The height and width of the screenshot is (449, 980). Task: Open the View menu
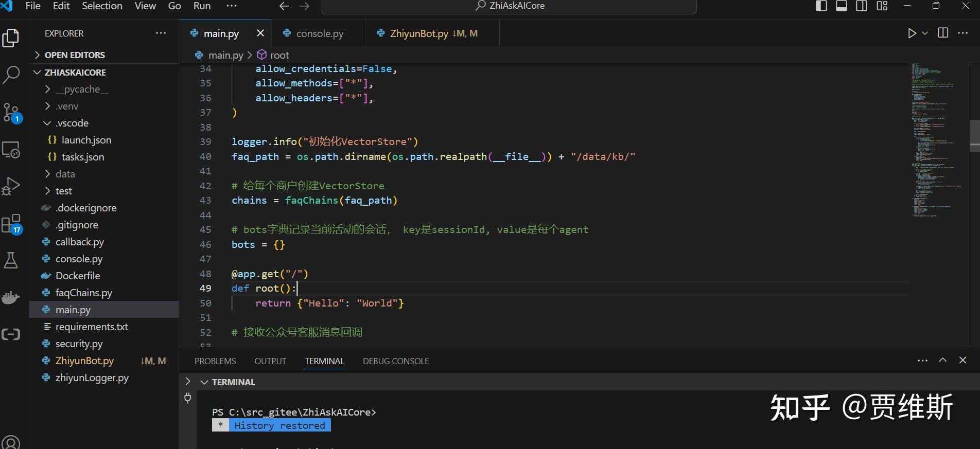[145, 6]
